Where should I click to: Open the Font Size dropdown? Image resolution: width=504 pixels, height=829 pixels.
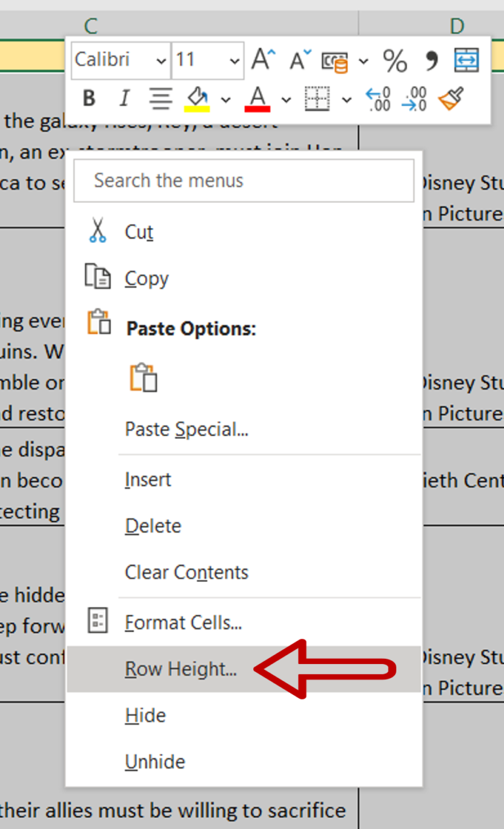pos(235,60)
